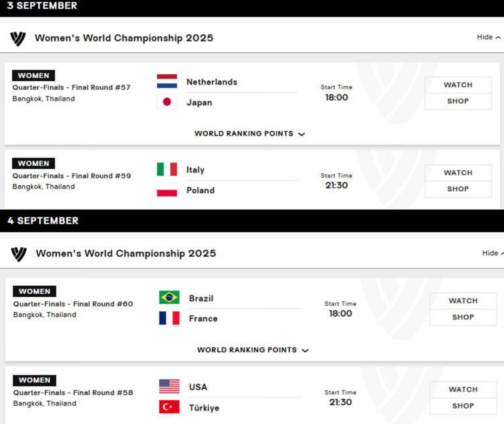Click the volleyball logo beside 4 September championship

(x=19, y=254)
